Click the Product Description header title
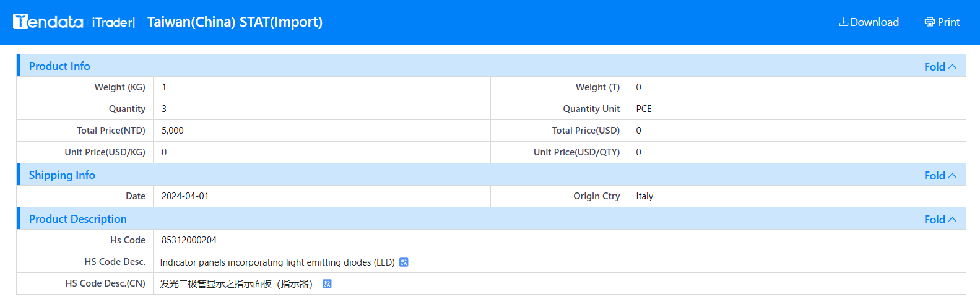 click(77, 219)
